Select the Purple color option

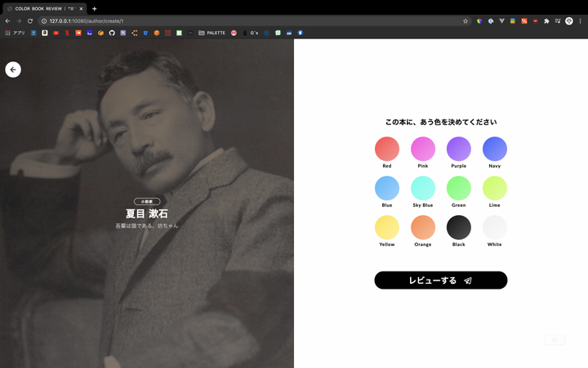point(459,149)
